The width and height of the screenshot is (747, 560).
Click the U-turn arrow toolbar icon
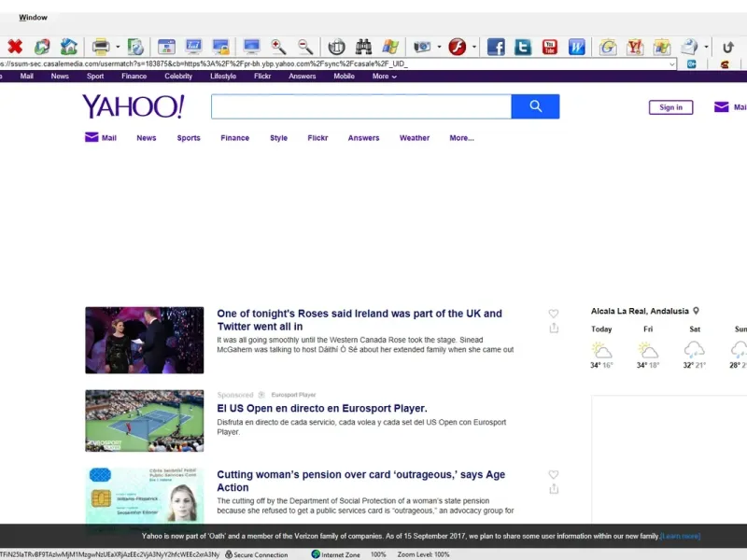tap(727, 47)
